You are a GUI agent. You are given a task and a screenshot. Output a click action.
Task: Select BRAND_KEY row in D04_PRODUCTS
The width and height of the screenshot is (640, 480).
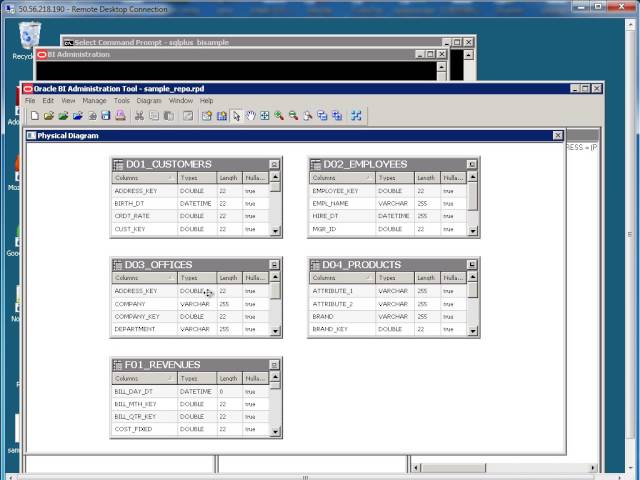coord(388,329)
